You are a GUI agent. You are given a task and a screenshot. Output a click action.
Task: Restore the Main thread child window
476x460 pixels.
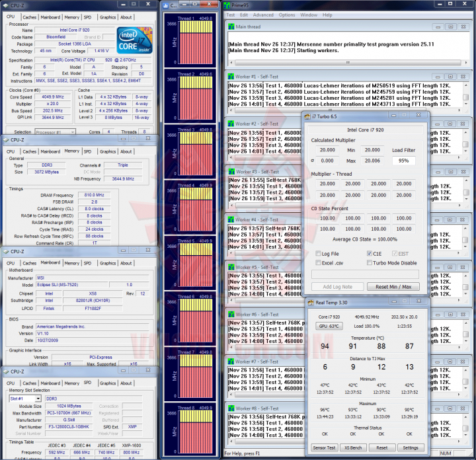[451, 26]
